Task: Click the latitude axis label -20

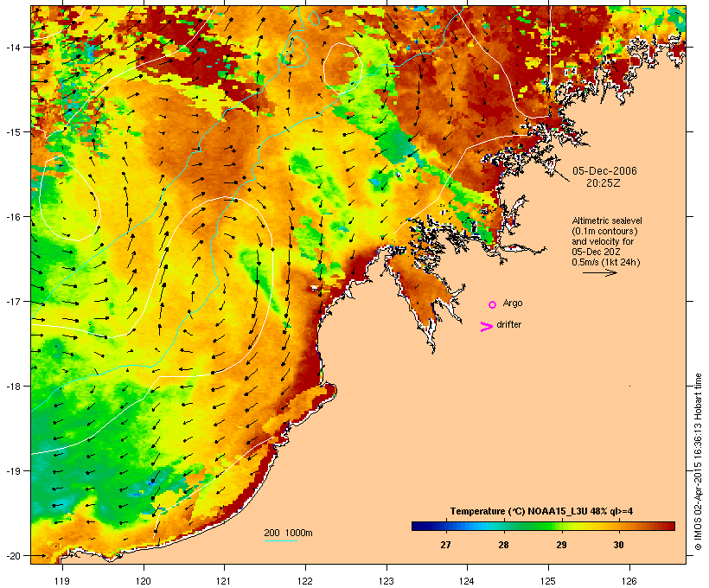Action: point(14,555)
